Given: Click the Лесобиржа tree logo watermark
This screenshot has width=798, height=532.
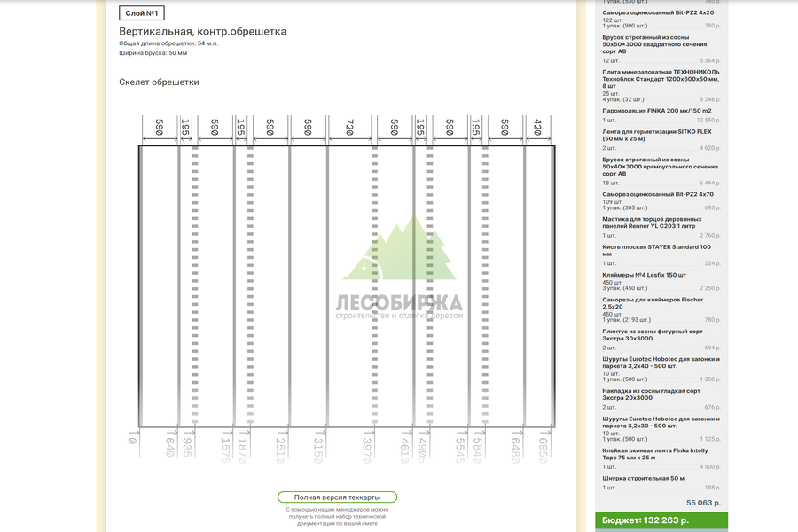Looking at the screenshot, I should 400,269.
